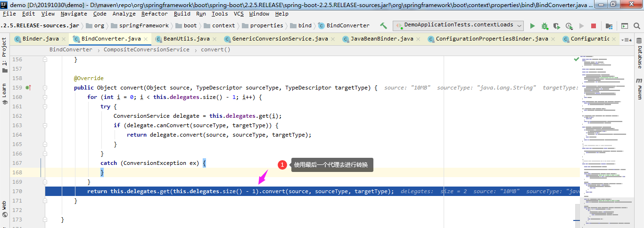Viewport: 644px width, 228px height.
Task: Collapse the for loop fold at line 160
Action: (45, 97)
